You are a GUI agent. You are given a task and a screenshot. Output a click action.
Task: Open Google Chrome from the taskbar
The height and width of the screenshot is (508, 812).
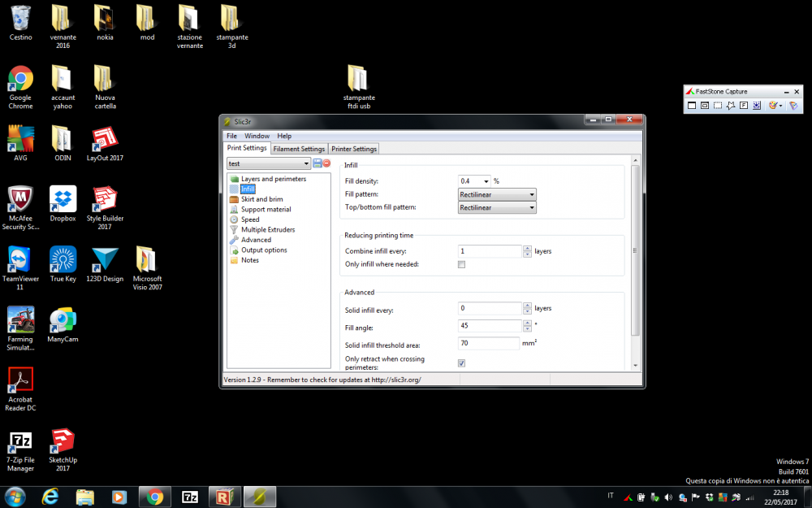coord(155,496)
